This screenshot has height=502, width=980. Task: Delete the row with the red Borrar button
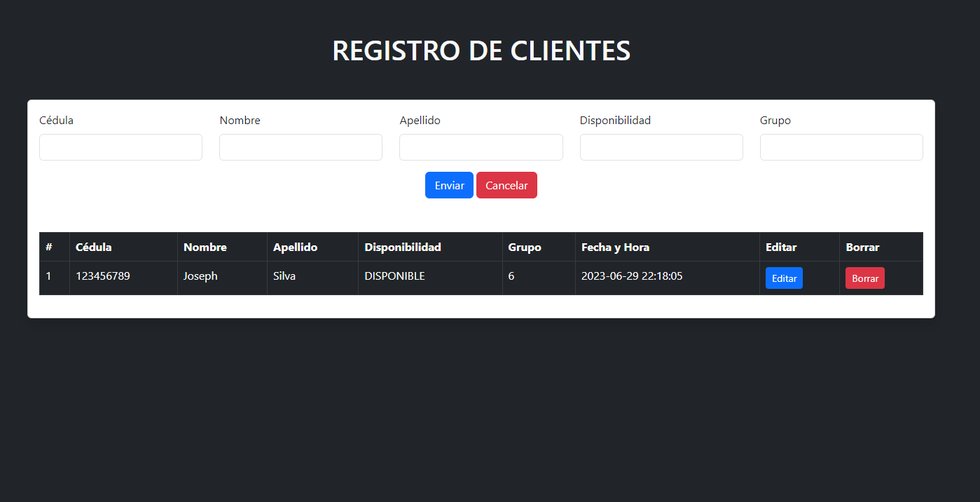(865, 278)
